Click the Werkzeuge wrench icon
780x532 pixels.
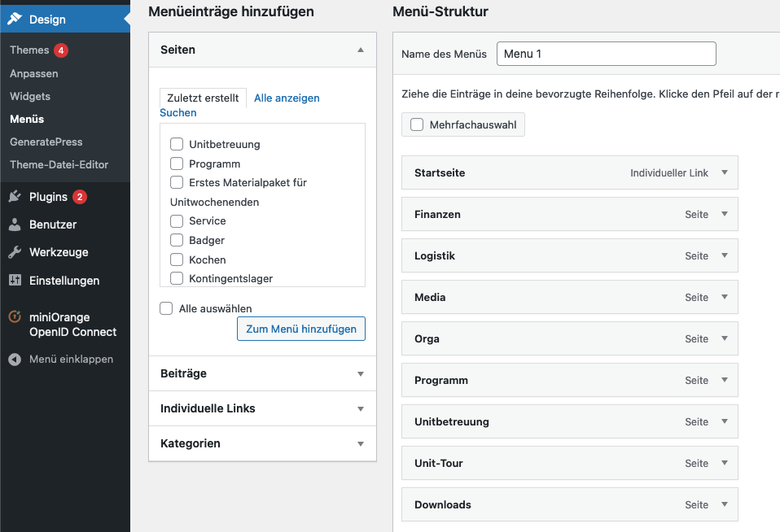pos(15,252)
